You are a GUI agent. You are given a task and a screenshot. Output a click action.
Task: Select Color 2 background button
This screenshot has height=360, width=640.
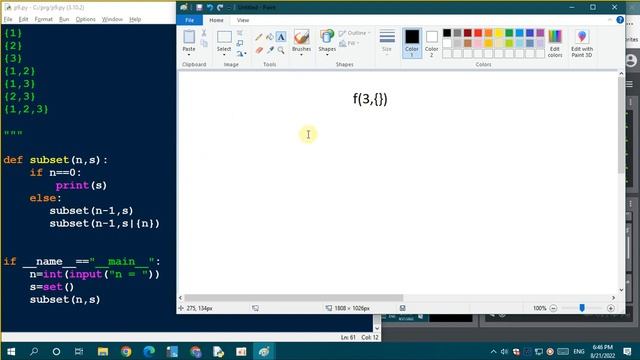click(x=431, y=43)
